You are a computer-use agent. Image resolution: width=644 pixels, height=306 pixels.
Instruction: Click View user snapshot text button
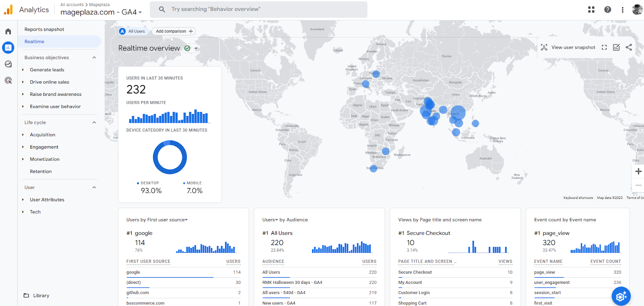point(573,48)
